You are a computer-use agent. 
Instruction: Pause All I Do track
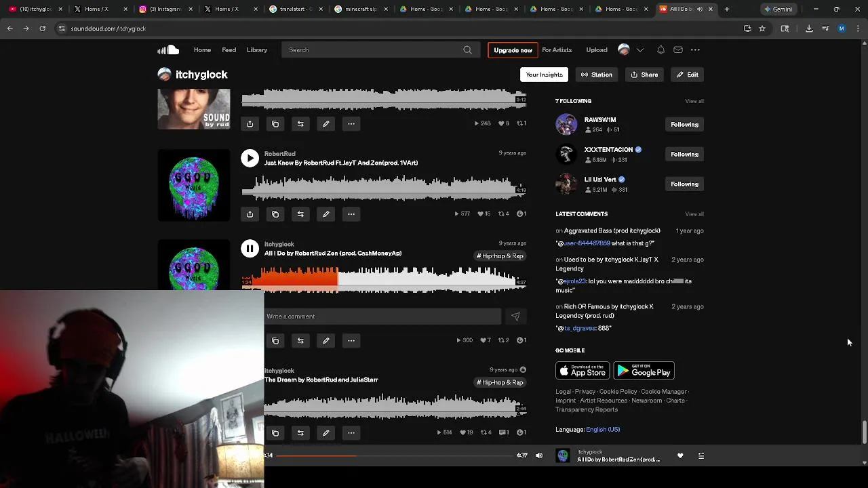250,249
